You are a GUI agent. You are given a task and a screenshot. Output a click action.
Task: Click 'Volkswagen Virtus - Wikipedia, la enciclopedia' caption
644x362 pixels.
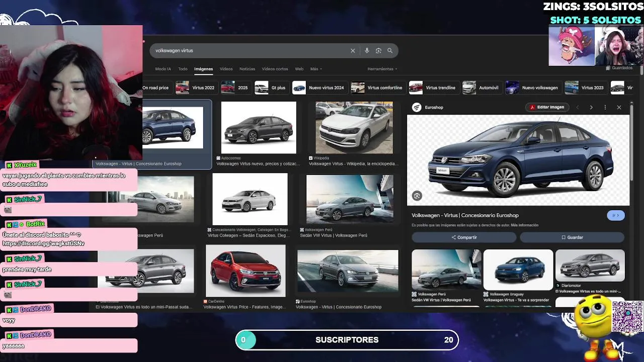[353, 164]
